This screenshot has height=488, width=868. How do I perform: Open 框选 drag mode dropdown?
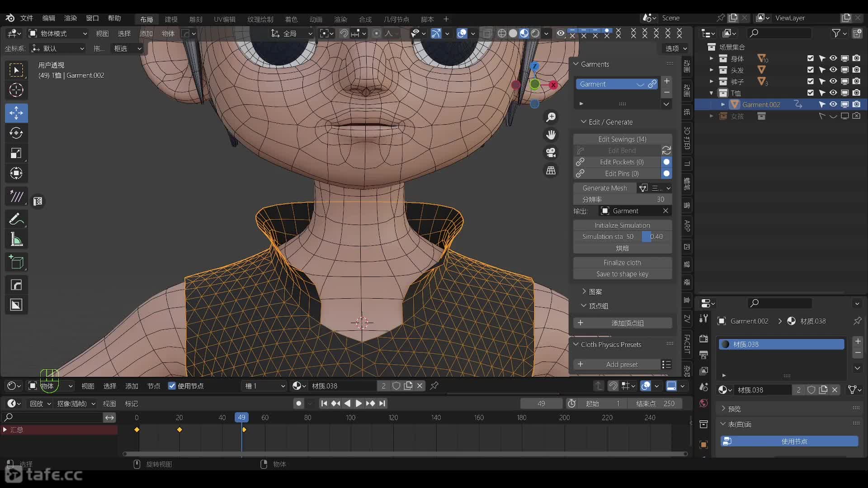point(127,48)
